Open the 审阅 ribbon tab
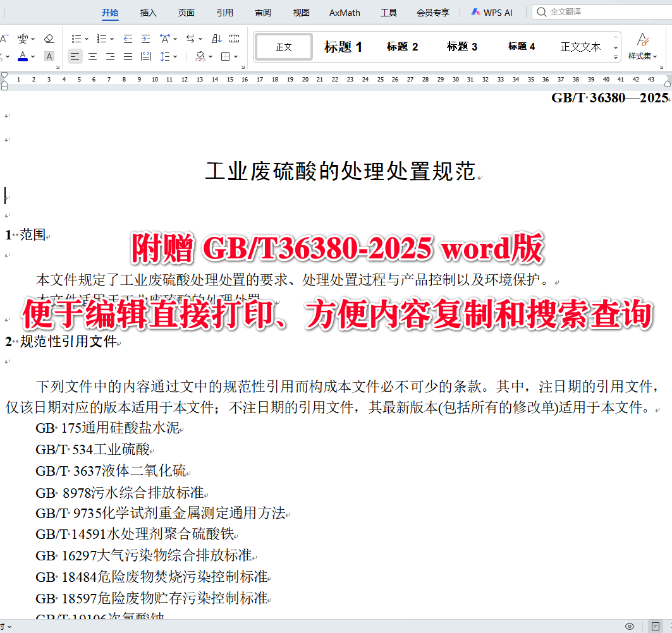This screenshot has height=633, width=672. (x=263, y=12)
